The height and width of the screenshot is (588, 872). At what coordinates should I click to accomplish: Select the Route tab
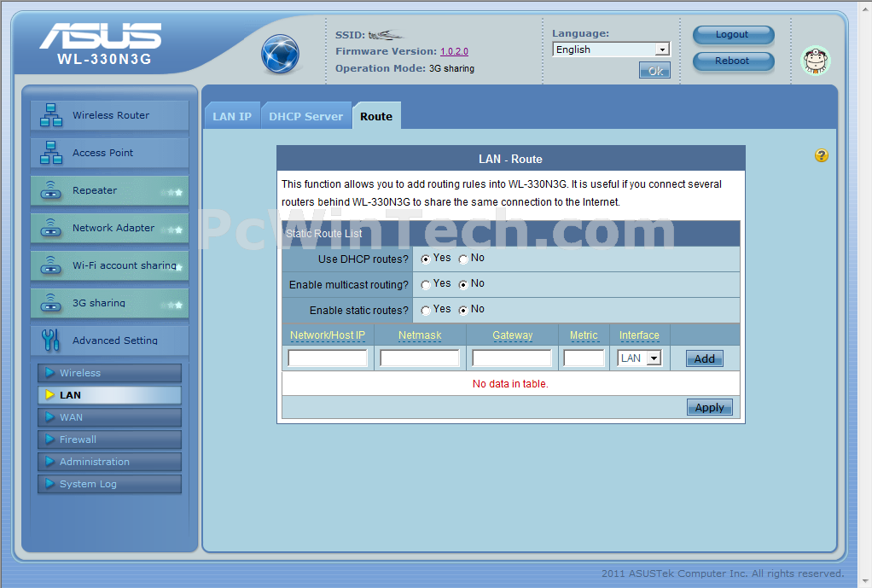(x=376, y=116)
